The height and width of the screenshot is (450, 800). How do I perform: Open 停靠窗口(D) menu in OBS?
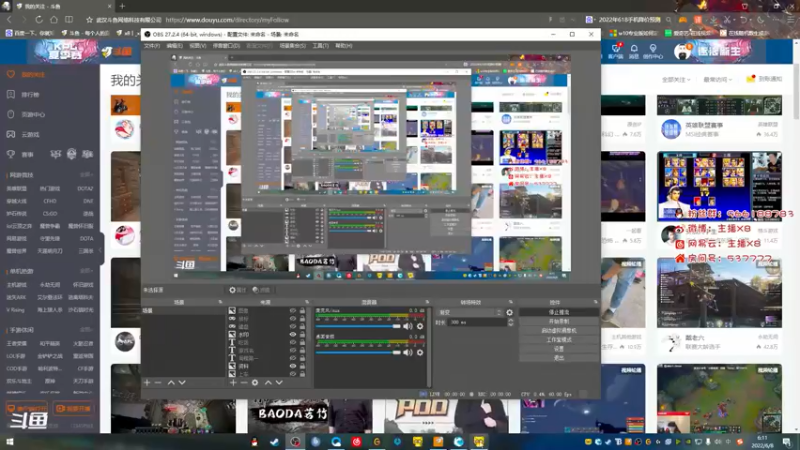[226, 46]
